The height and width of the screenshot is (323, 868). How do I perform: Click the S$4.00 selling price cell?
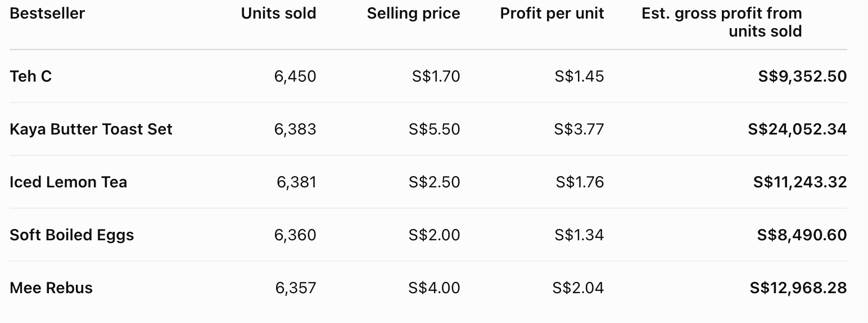coord(435,288)
